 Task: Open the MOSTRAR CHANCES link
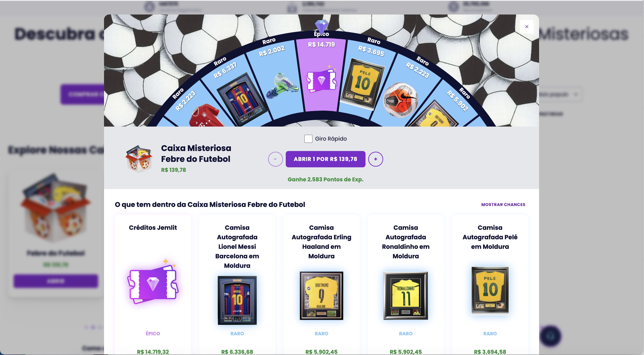[503, 205]
